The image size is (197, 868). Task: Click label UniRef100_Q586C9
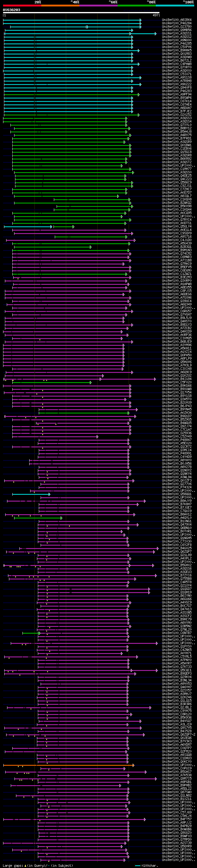(x=177, y=182)
